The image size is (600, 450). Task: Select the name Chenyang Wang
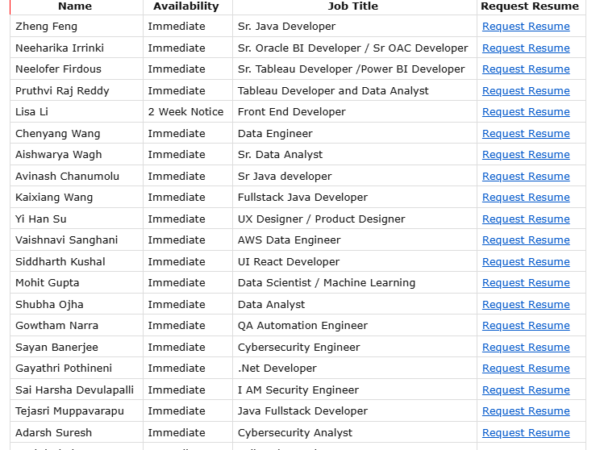[x=58, y=134]
